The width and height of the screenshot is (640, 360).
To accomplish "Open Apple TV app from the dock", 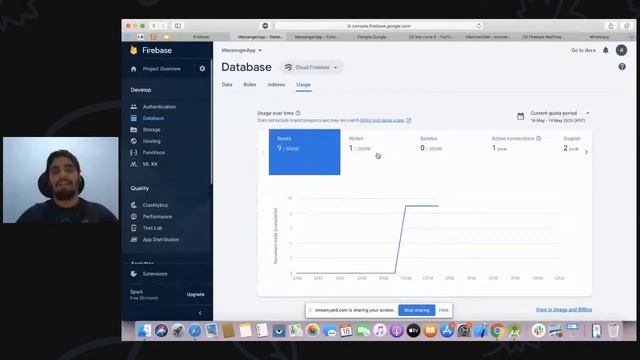I will (413, 330).
